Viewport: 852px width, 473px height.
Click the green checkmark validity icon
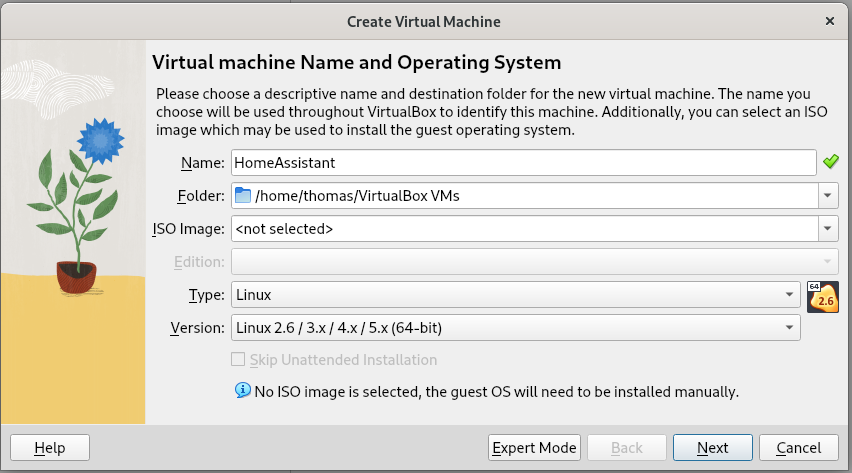tap(829, 161)
